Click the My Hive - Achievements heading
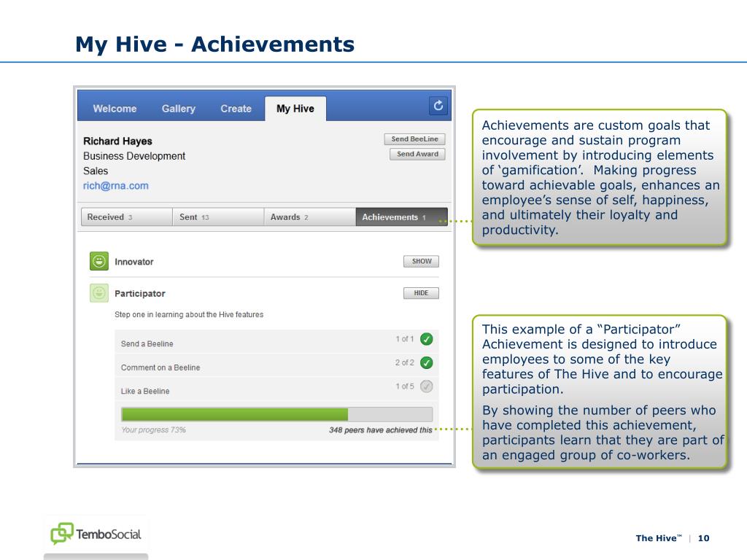Image resolution: width=747 pixels, height=560 pixels. click(215, 44)
